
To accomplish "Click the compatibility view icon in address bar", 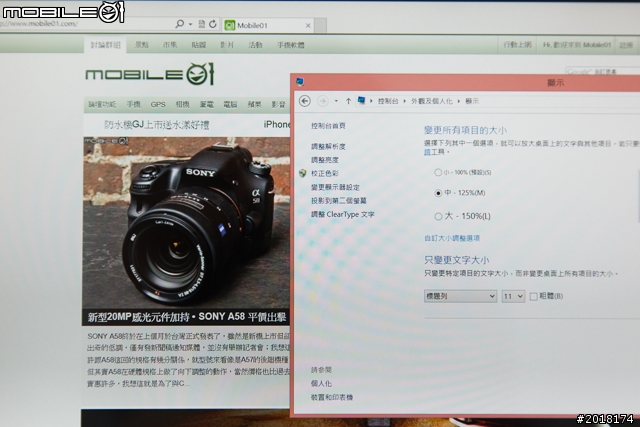I will 202,24.
